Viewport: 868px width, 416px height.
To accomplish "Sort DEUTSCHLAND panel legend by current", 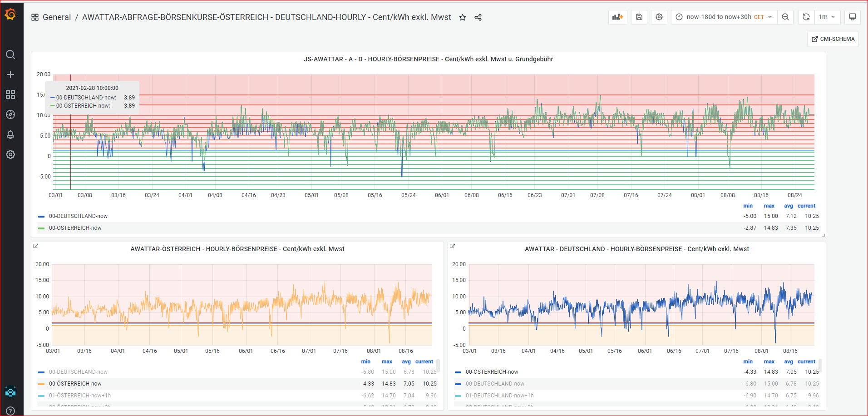I will [x=806, y=362].
